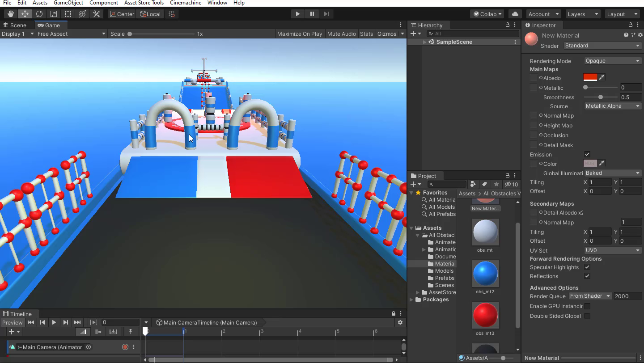
Task: Open the Cinemachine menu
Action: (x=186, y=3)
